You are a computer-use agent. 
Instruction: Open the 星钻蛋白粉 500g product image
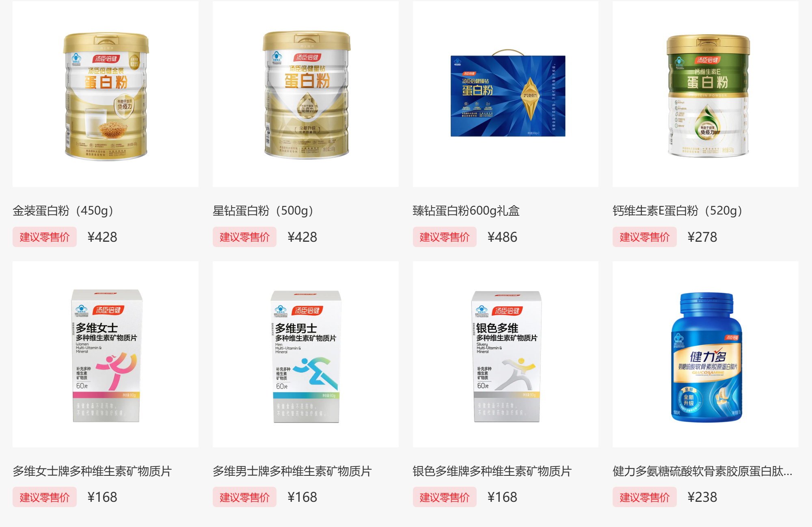coord(306,94)
